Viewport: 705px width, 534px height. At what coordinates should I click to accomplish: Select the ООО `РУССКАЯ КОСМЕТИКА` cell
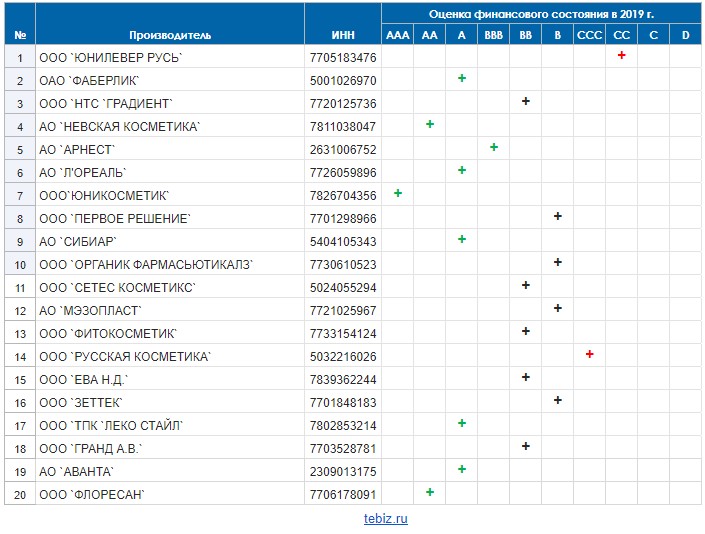170,356
